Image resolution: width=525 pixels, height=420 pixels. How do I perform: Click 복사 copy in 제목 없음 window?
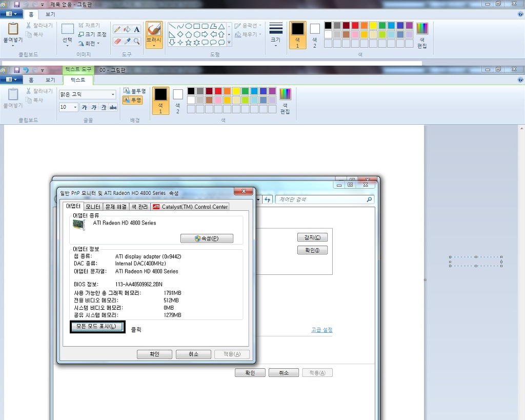click(x=34, y=34)
